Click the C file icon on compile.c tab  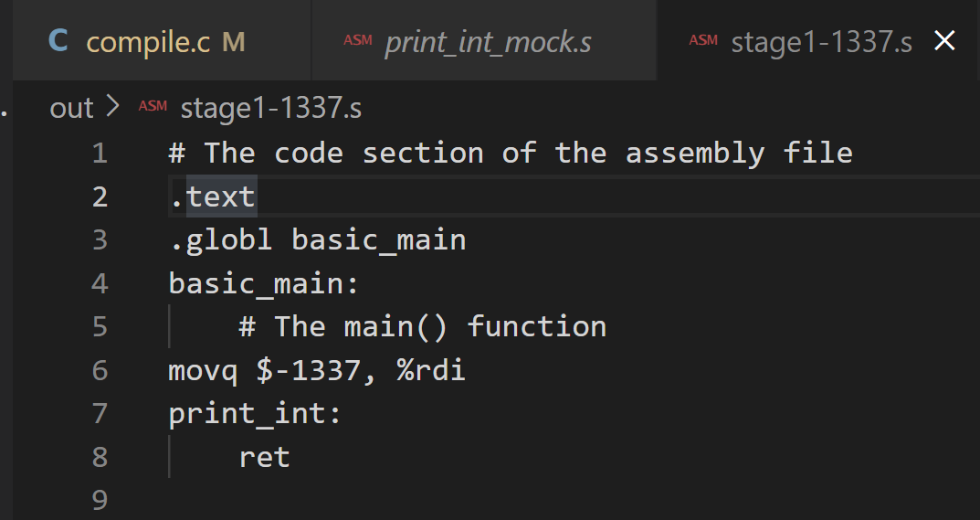click(58, 41)
